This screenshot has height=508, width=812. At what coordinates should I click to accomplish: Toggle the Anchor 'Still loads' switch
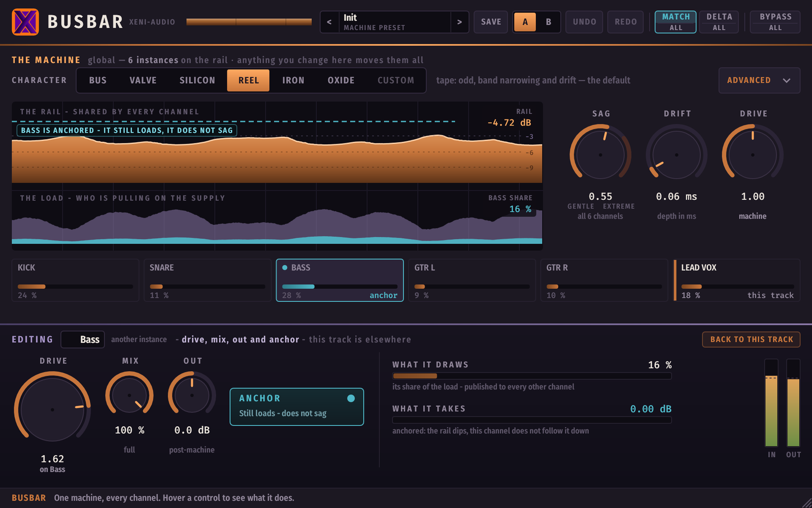pos(297,407)
